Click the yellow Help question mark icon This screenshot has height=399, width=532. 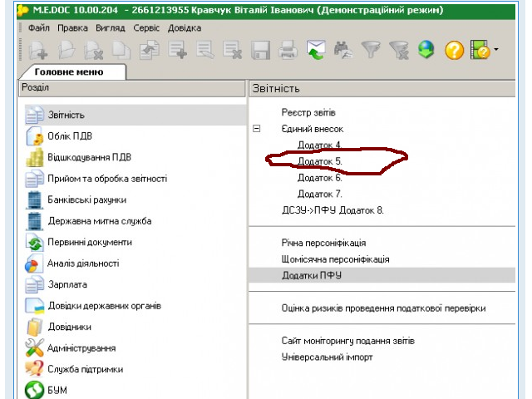click(453, 51)
